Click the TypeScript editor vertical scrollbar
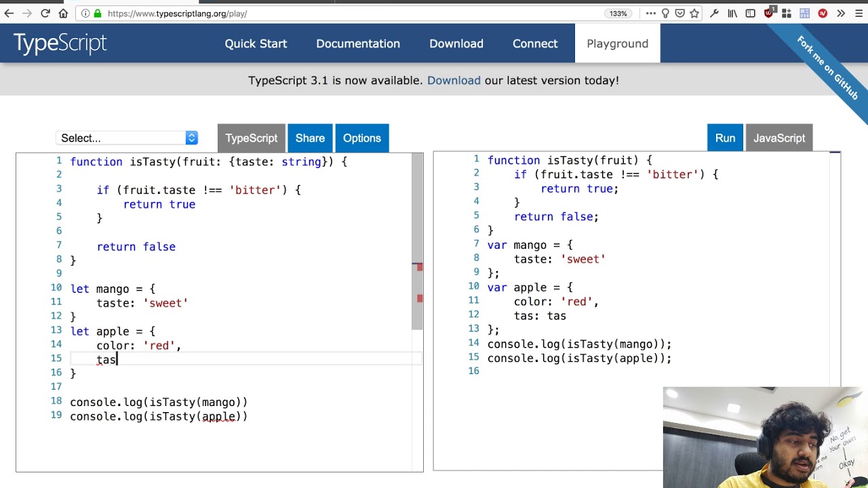This screenshot has width=868, height=488. click(417, 242)
